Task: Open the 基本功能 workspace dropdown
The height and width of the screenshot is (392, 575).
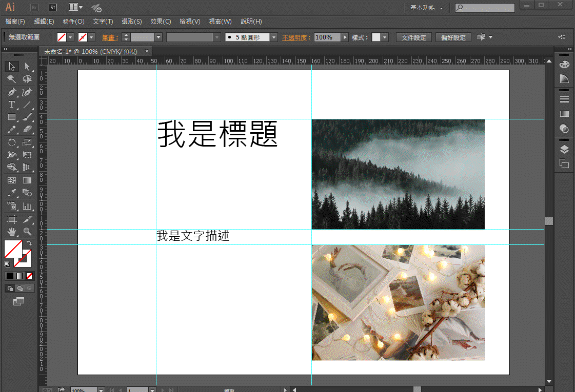Action: [x=427, y=8]
